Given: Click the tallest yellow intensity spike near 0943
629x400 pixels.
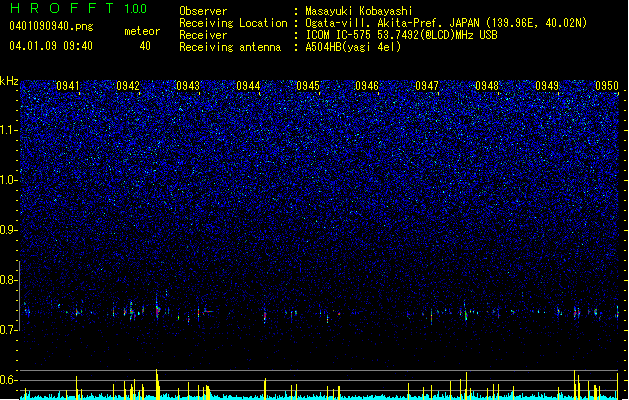Looking at the screenshot, I should click(x=157, y=384).
